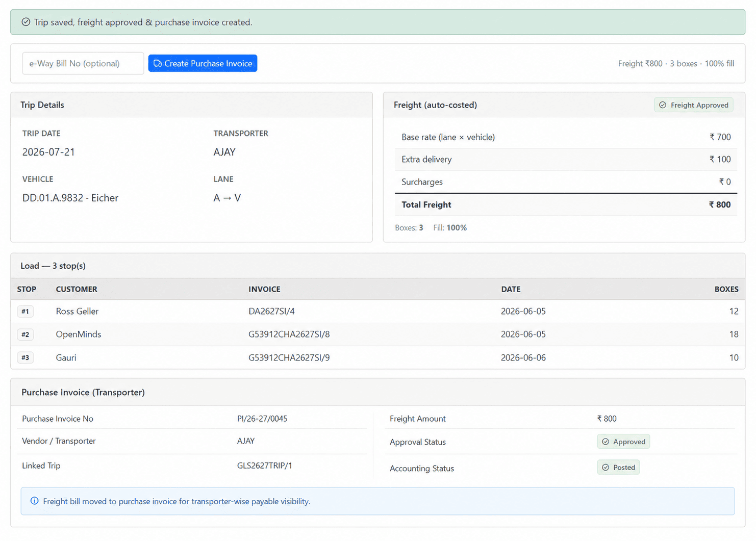Click the date 2026-06-06 in Gauri's row

[523, 357]
